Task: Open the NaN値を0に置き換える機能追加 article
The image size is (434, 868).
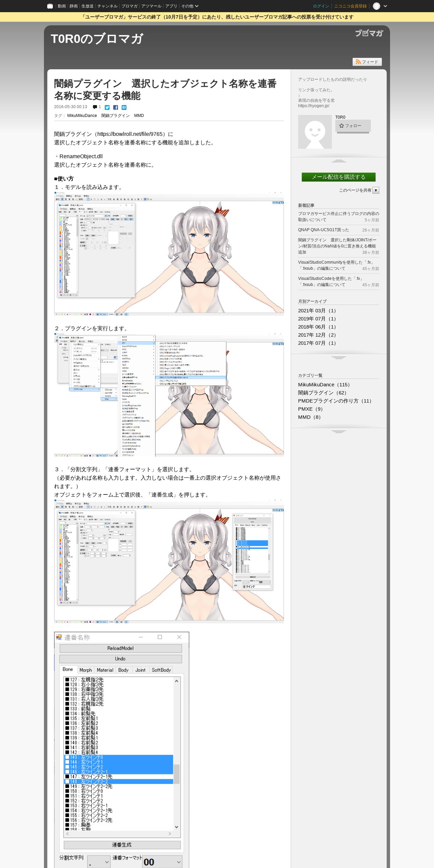Action: (x=337, y=246)
